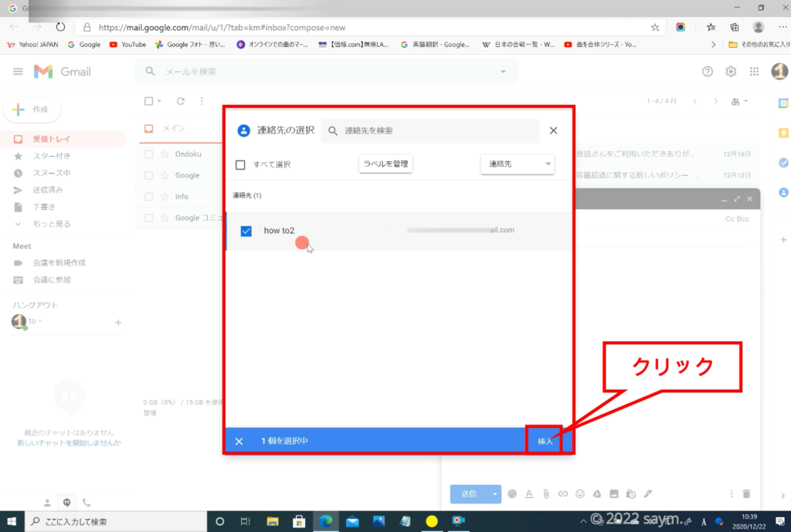Click the ラベルを管理 button
The image size is (791, 532).
click(385, 164)
